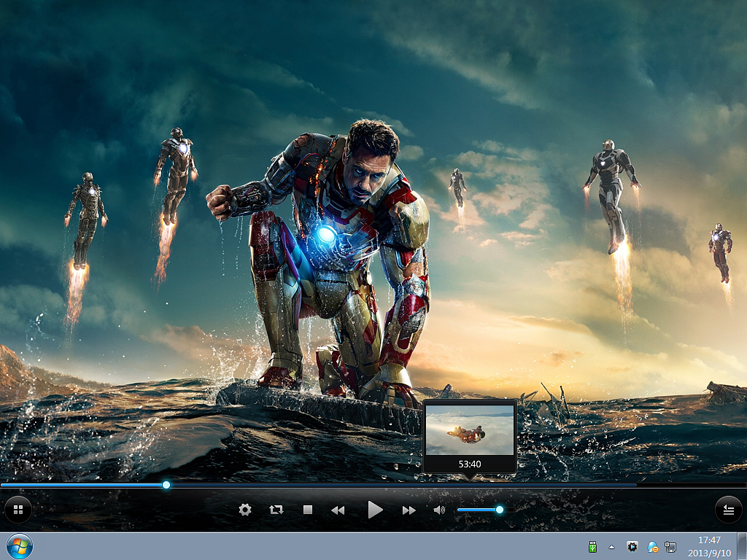The height and width of the screenshot is (560, 747).
Task: Open the grid menu button at far left
Action: [18, 510]
